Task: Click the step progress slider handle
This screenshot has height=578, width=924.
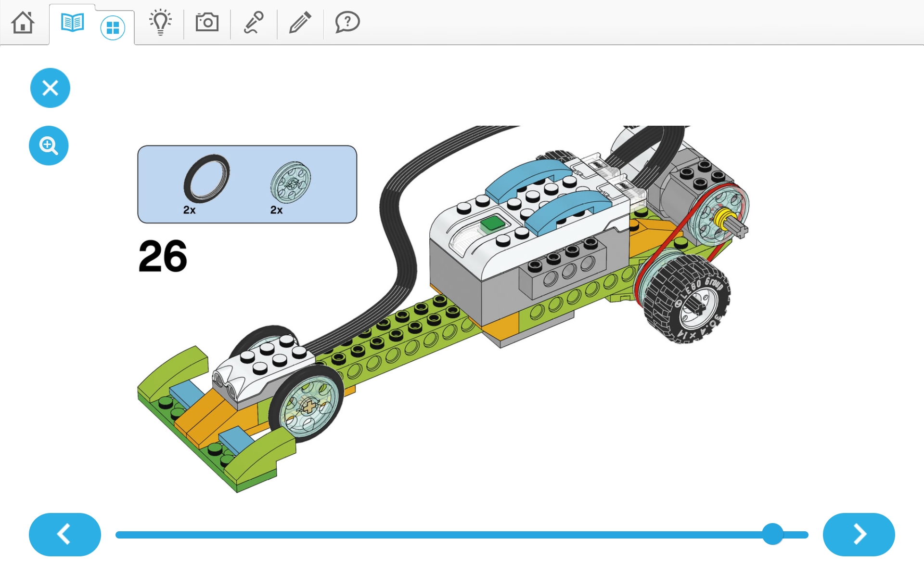Action: coord(773,534)
